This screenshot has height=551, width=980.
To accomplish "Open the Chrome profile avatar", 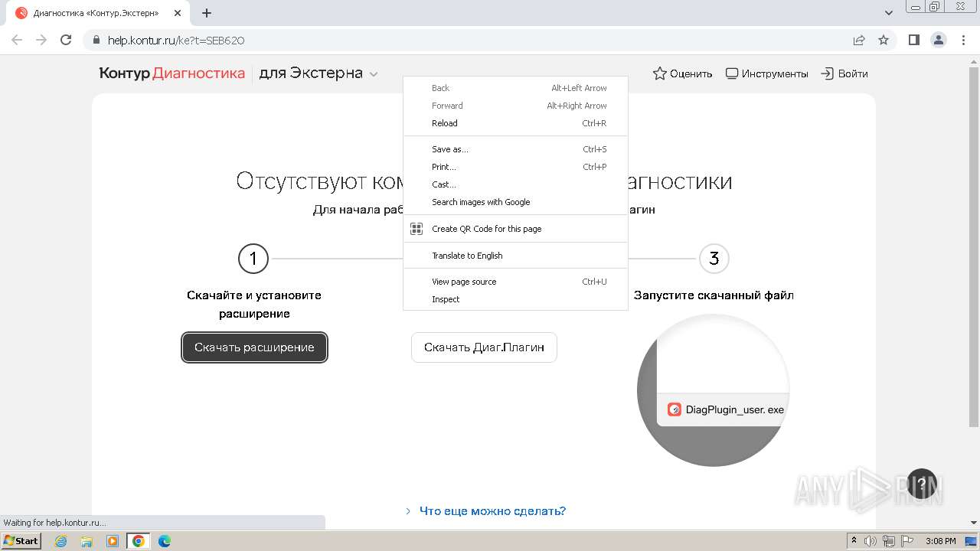I will [x=938, y=40].
